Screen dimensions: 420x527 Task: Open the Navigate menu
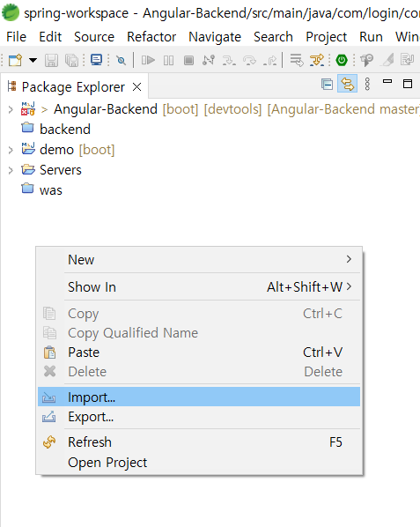click(x=215, y=37)
